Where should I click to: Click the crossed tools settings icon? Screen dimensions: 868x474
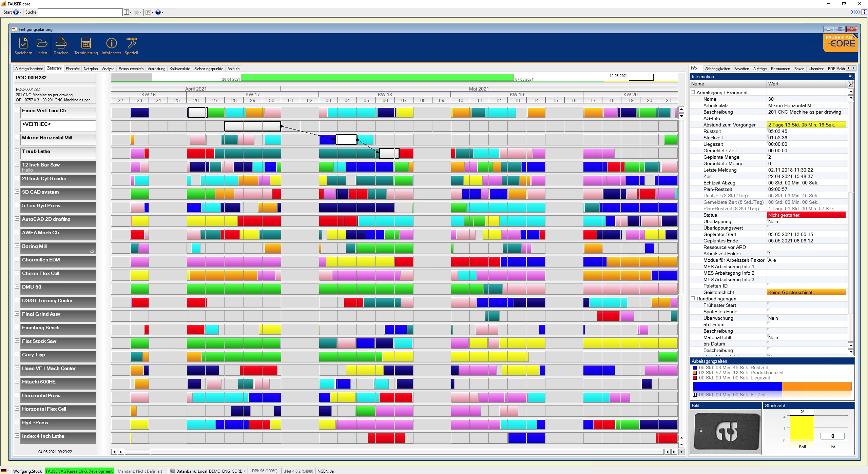pyautogui.click(x=850, y=84)
